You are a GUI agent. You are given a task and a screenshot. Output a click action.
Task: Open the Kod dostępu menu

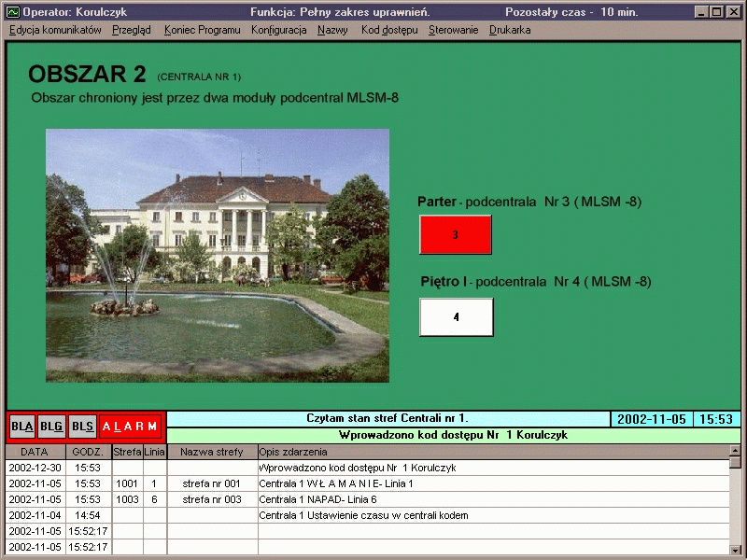coord(389,30)
